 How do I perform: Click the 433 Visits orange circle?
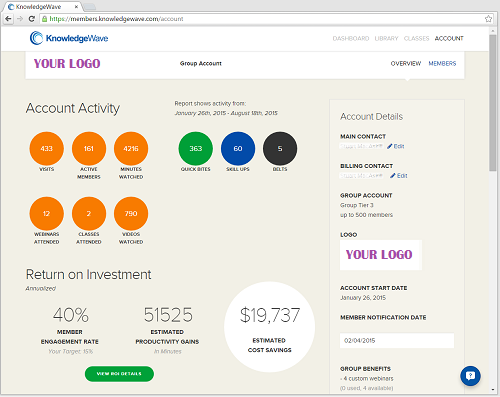pos(46,149)
